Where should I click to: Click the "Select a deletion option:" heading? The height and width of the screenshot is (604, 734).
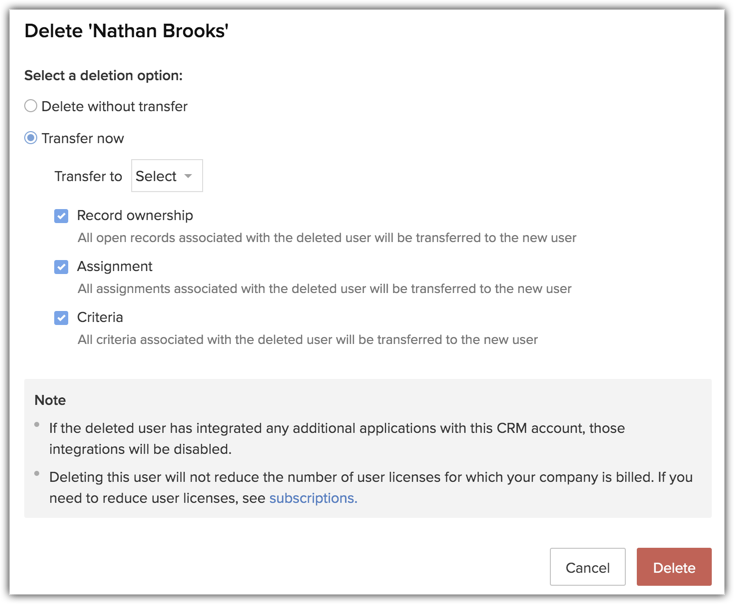click(x=103, y=75)
